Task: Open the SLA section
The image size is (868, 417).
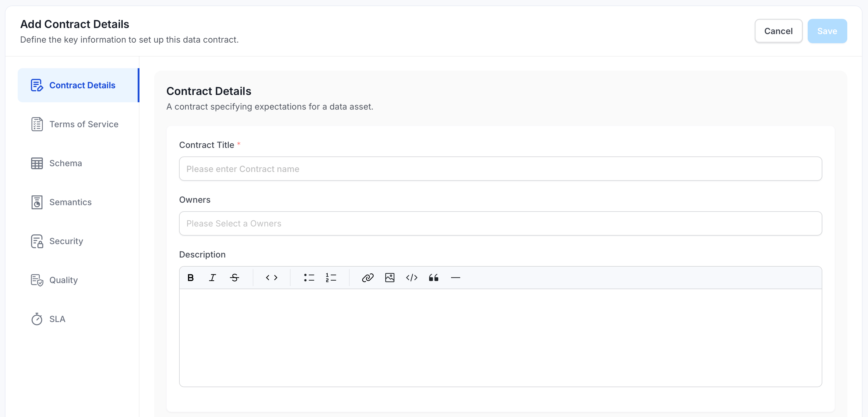Action: [57, 319]
